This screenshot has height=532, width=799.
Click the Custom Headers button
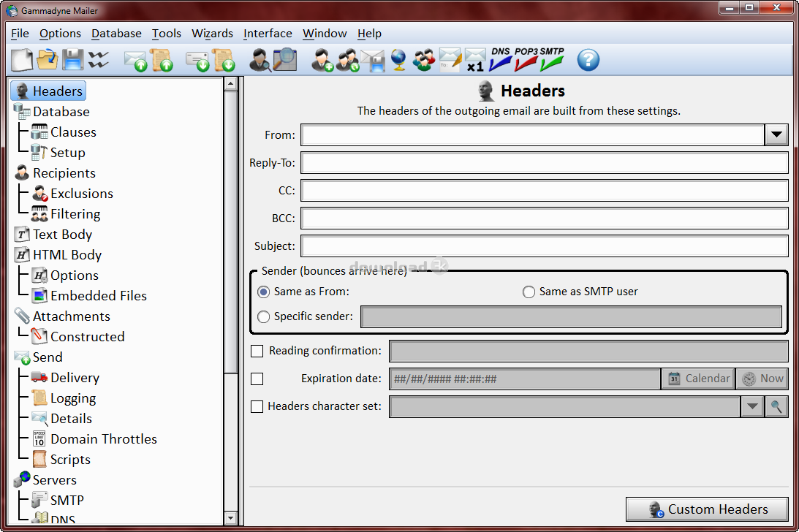pos(708,509)
